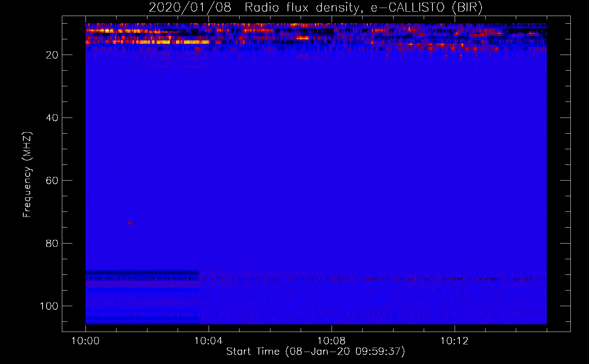Click the '10:04' time axis label
Viewport: 589px width, 364px height.
tap(208, 341)
